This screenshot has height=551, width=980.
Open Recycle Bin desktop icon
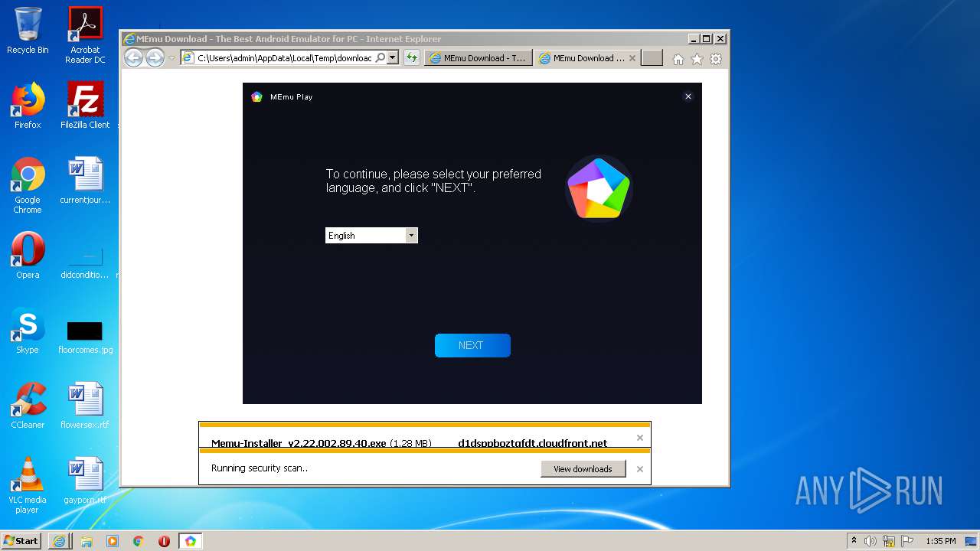click(x=28, y=31)
